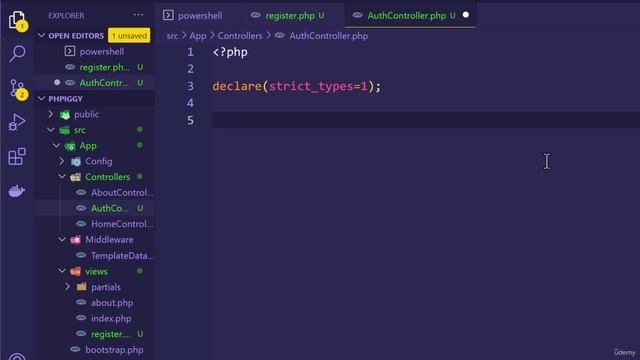Expand the public folder chevron
Screen dimensions: 640x360
51,114
